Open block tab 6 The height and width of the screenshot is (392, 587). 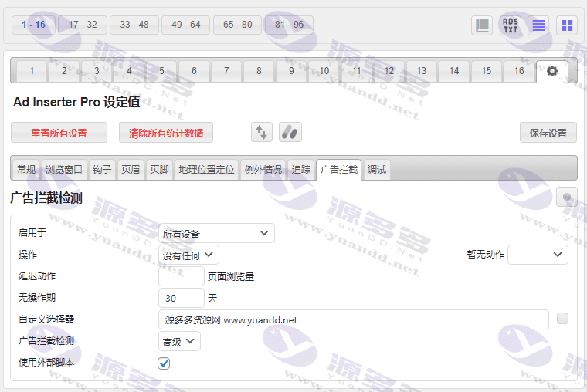coord(194,71)
